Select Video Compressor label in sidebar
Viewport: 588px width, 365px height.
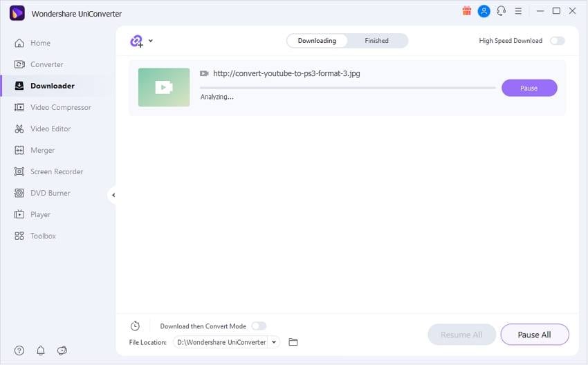click(61, 107)
